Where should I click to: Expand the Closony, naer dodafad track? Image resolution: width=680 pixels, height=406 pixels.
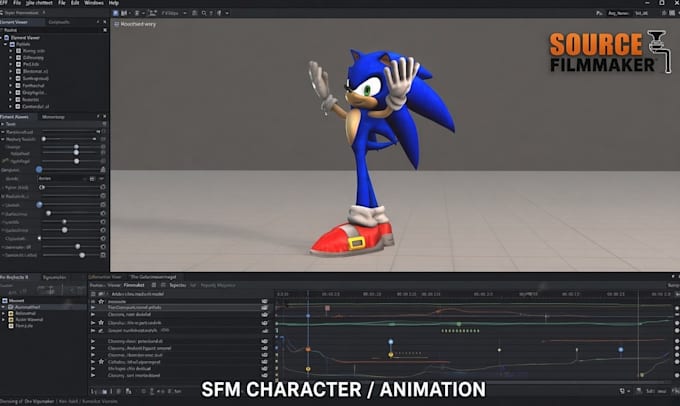[x=93, y=314]
